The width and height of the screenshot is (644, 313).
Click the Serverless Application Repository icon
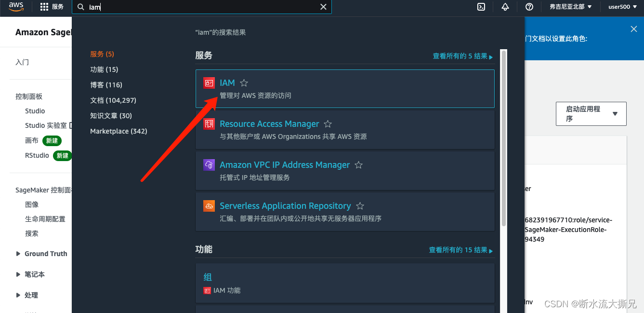click(x=209, y=206)
